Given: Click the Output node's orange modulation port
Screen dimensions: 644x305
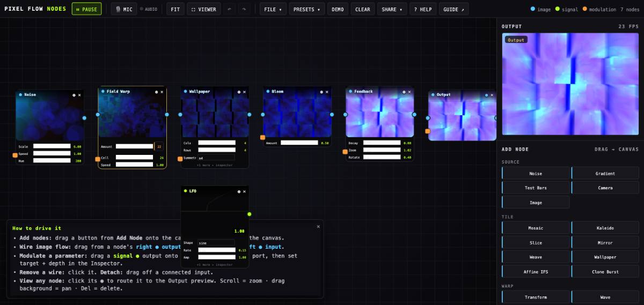Looking at the screenshot, I should click(428, 131).
